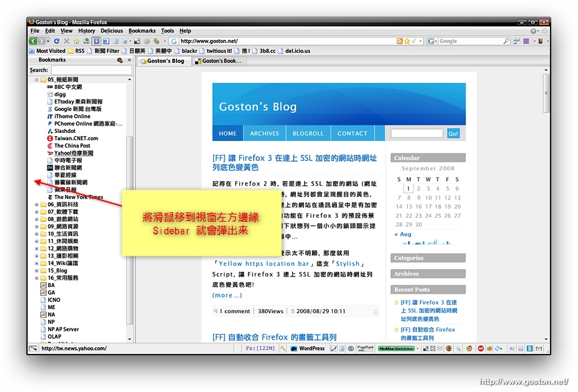Open the [FF] 自動收合 Firefox 的書籤工具列 post title
578x392 pixels.
274,337
